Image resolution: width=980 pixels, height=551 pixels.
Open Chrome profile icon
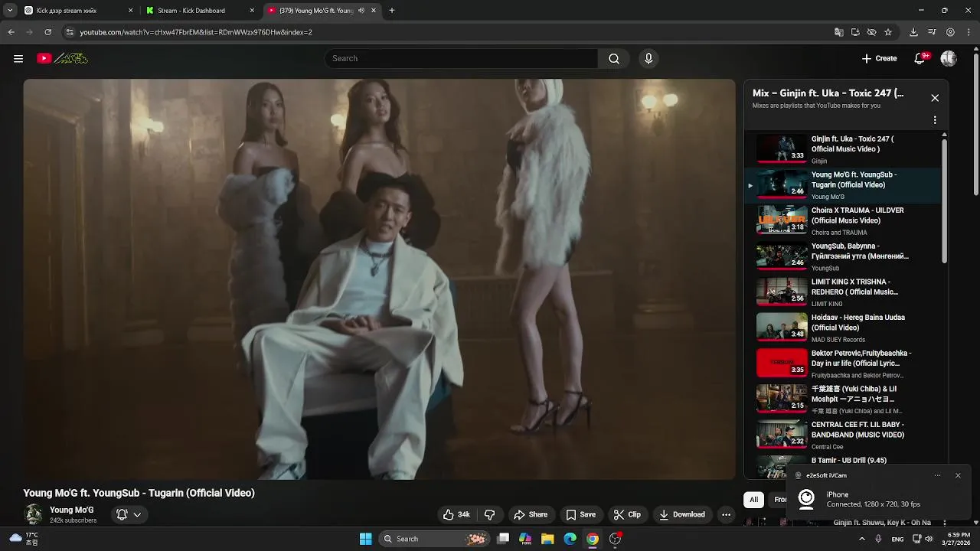point(950,32)
